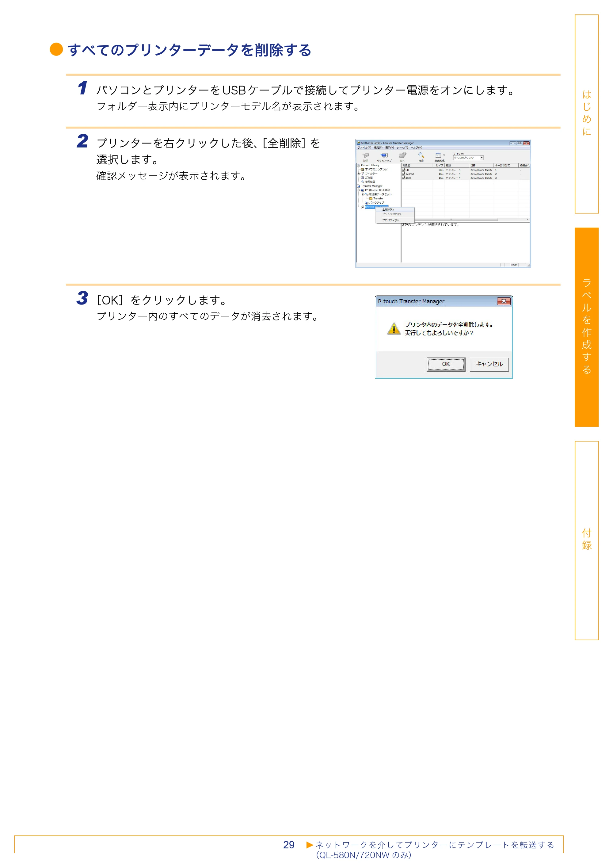
Task: Click the PC (Brother XX-XXXX) computer icon
Action: tap(362, 190)
